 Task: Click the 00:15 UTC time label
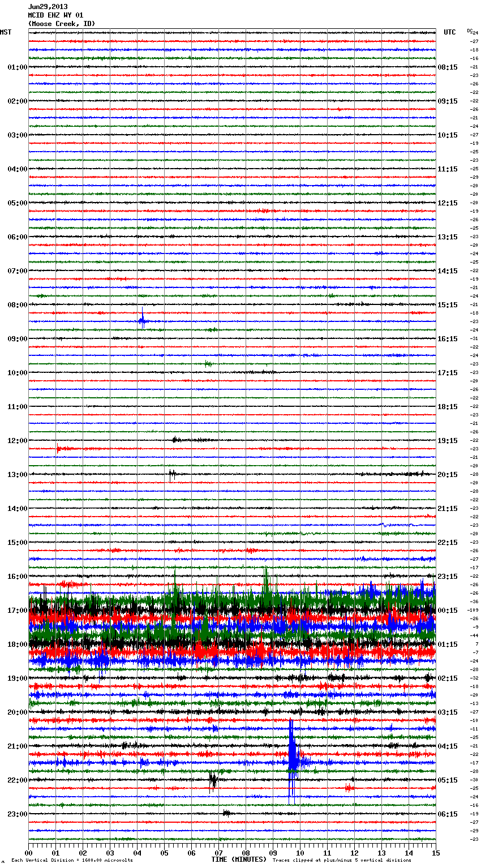448,611
